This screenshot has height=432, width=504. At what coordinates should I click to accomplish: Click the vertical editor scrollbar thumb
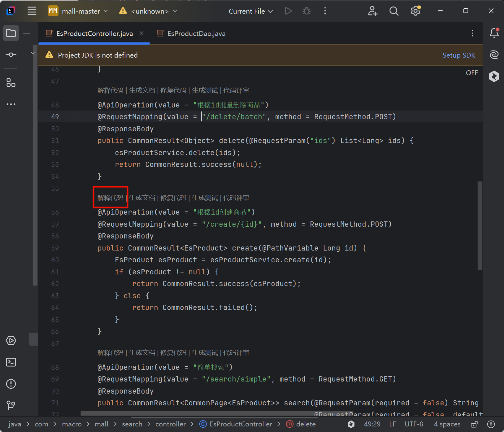[480, 225]
